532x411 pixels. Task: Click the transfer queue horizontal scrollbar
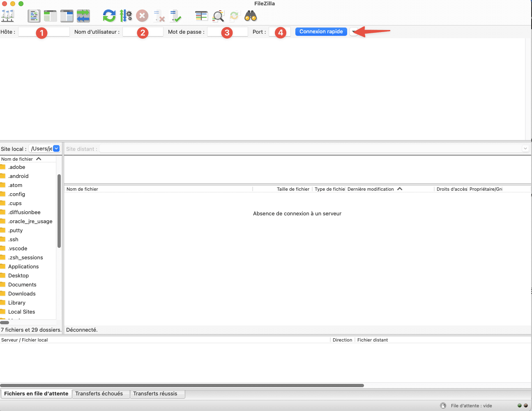click(x=182, y=386)
